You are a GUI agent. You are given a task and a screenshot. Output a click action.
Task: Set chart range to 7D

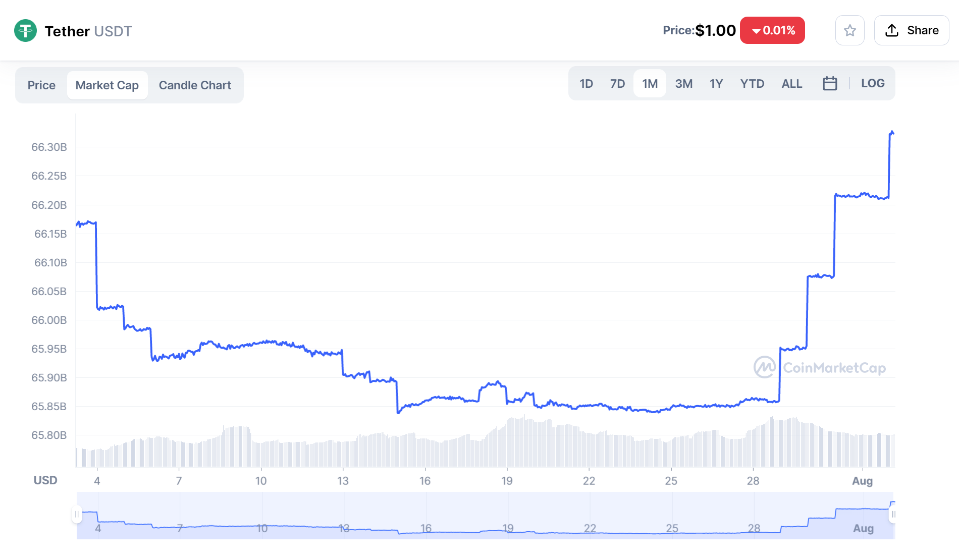617,84
